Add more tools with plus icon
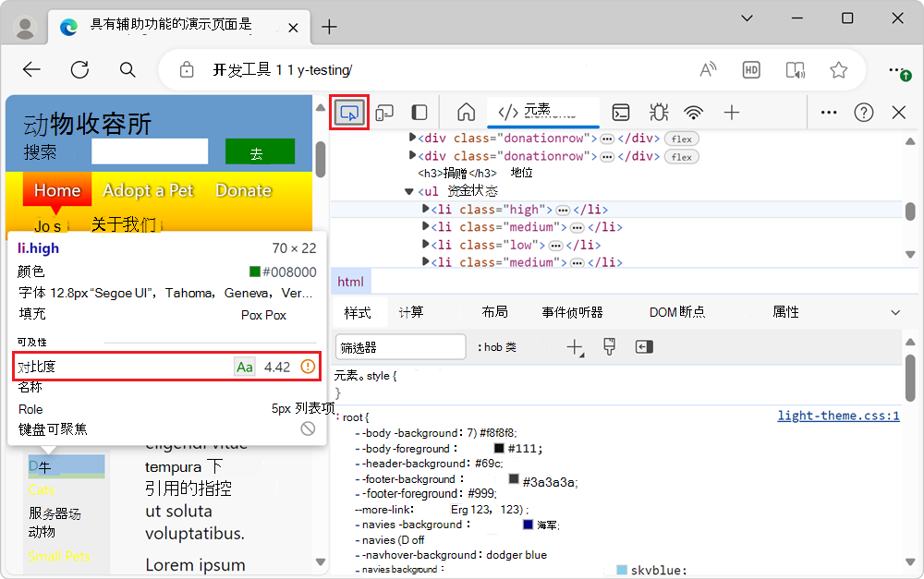924x579 pixels. click(x=731, y=112)
